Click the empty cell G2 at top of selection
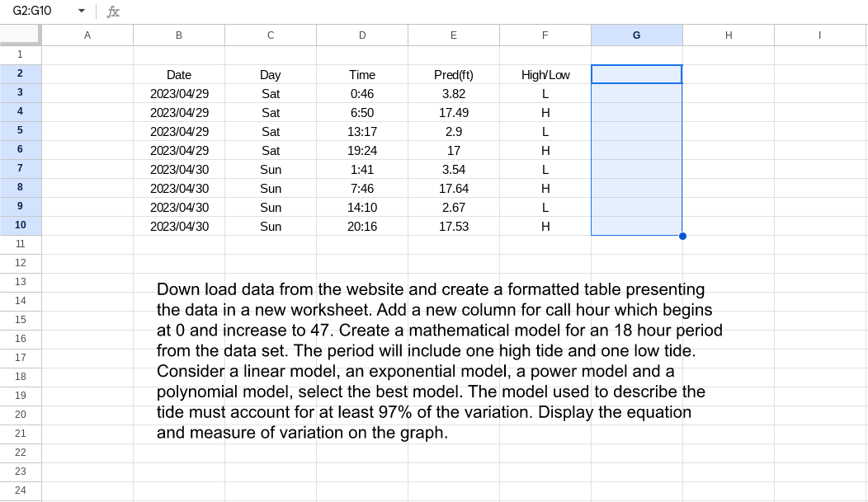 click(636, 74)
